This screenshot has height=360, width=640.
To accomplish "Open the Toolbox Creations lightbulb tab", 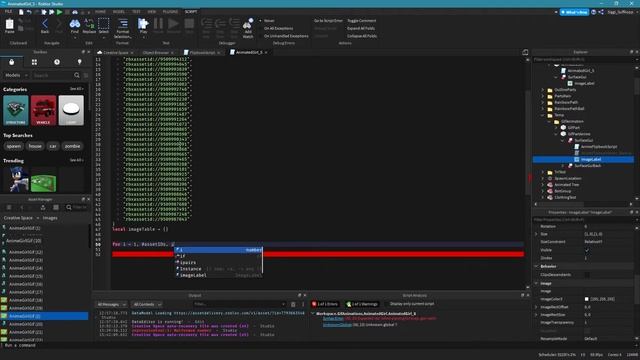I will 80,62.
